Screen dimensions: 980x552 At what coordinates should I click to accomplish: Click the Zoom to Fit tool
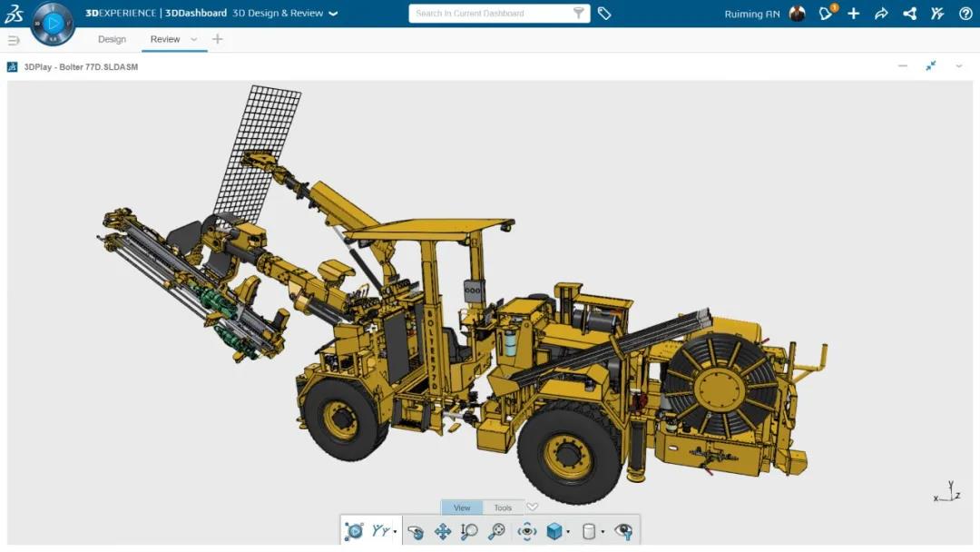click(x=496, y=531)
